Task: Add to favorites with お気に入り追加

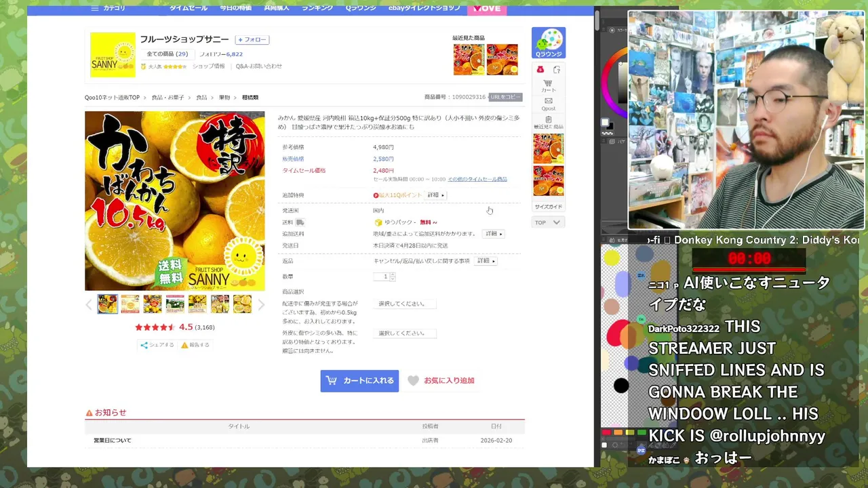Action: [x=441, y=381]
